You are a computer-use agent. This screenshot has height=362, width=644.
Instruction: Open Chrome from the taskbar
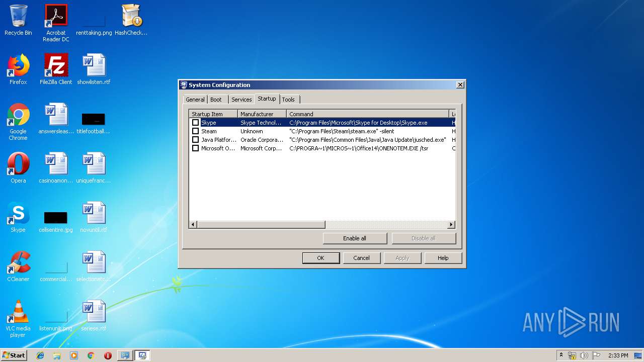coord(91,355)
